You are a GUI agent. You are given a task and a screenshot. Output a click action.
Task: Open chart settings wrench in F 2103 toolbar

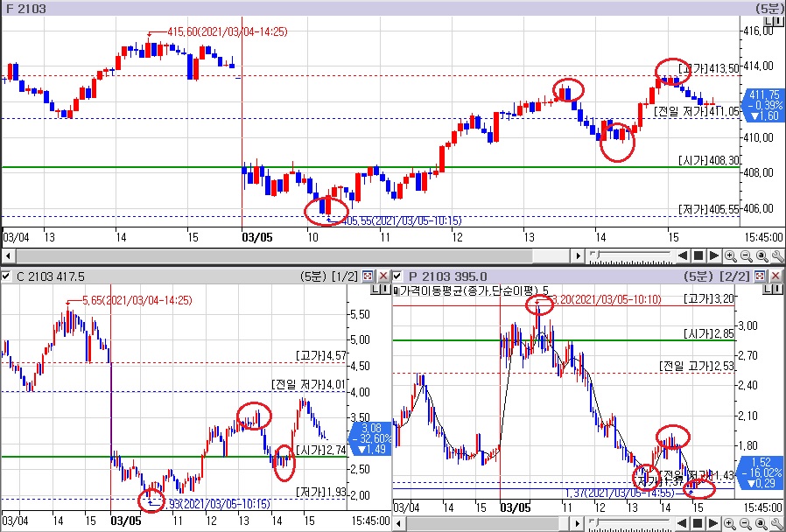pyautogui.click(x=777, y=256)
